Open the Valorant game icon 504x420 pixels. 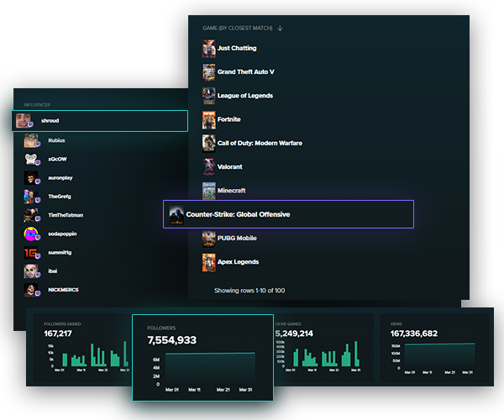(x=209, y=166)
